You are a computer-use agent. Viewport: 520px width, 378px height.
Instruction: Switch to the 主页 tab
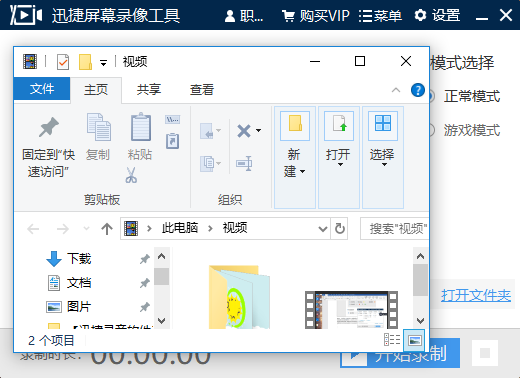96,89
